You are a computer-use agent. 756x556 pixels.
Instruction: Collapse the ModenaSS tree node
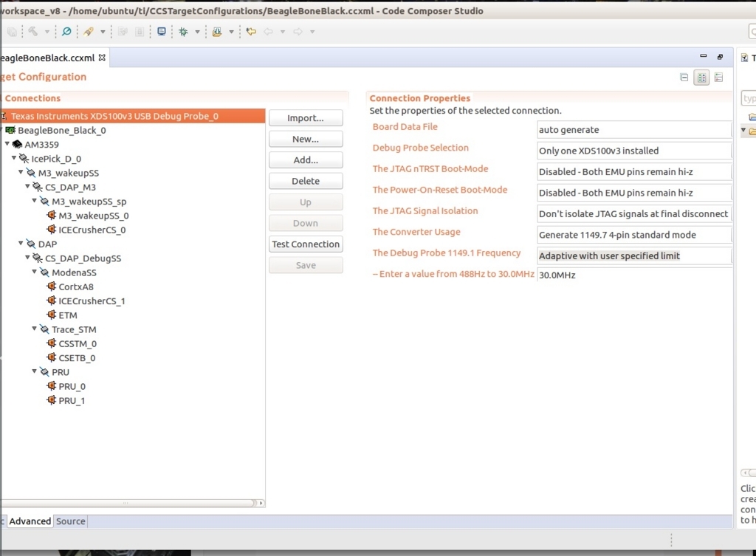coord(34,272)
